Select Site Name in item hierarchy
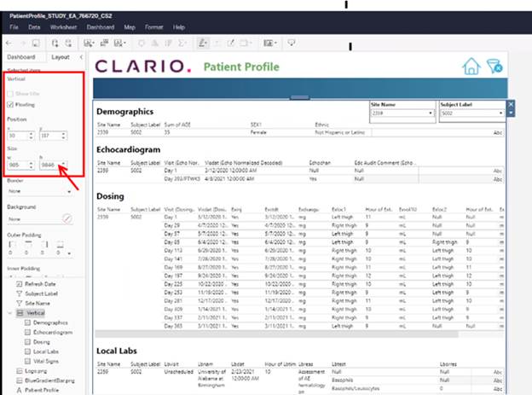Viewport: 532px width, 395px height. (33, 304)
